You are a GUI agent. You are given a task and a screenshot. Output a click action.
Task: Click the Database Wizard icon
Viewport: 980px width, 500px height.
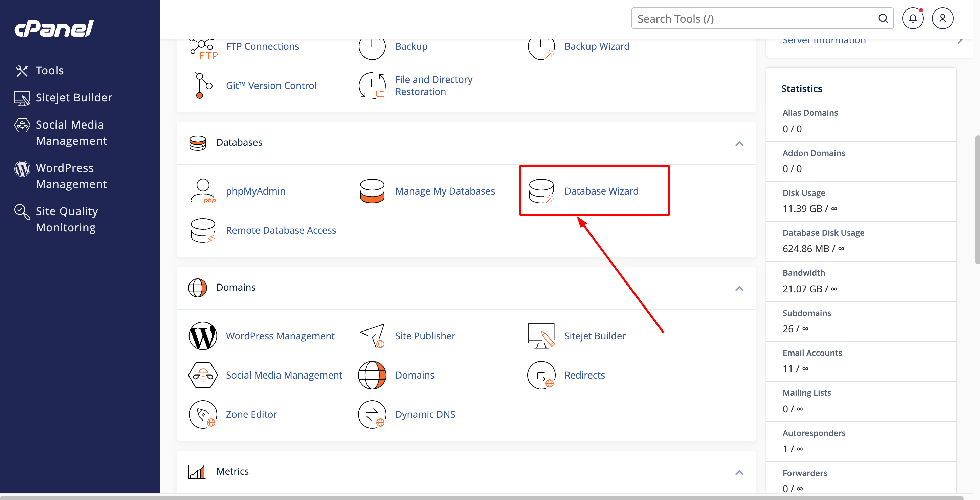point(541,191)
